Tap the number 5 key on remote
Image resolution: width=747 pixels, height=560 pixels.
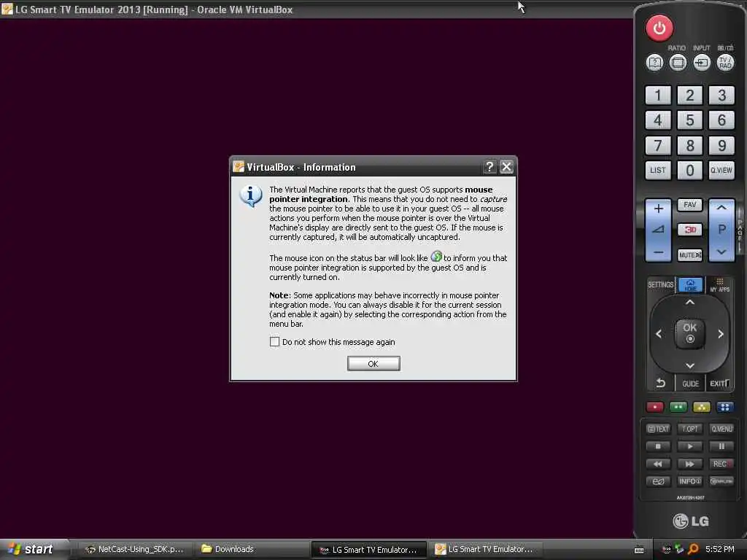tap(690, 120)
